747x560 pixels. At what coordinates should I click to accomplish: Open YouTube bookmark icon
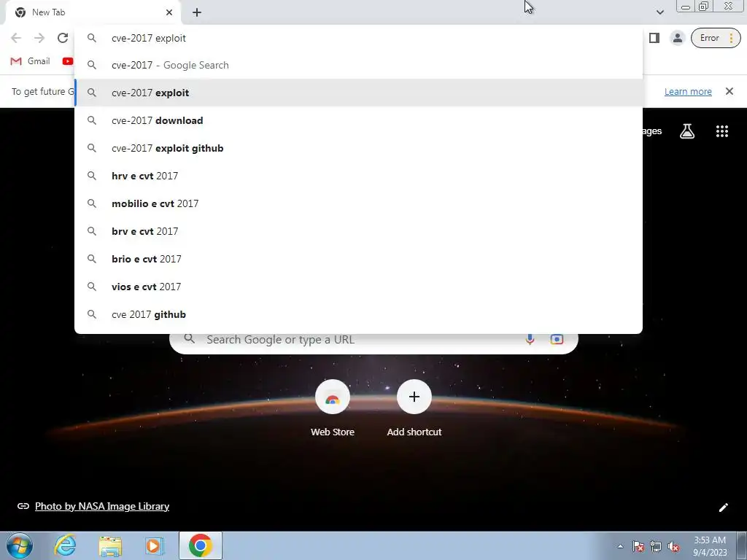(x=68, y=61)
